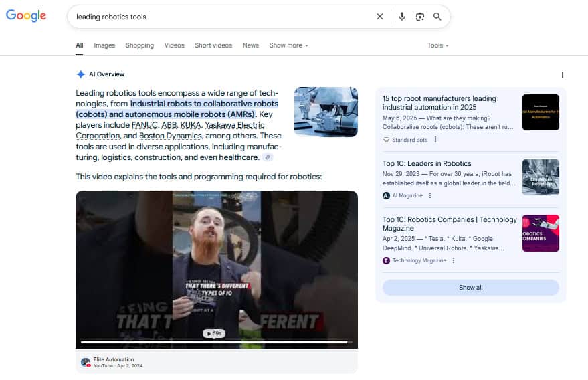Click highlighted text 'industrial robots to collaborative robots'
The height and width of the screenshot is (380, 588).
pyautogui.click(x=205, y=104)
